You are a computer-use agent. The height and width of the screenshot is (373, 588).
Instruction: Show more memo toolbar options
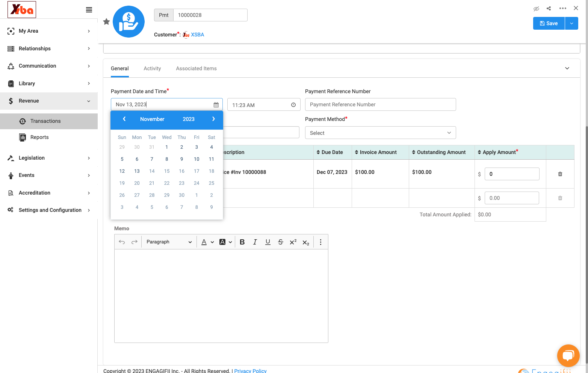[x=320, y=242]
